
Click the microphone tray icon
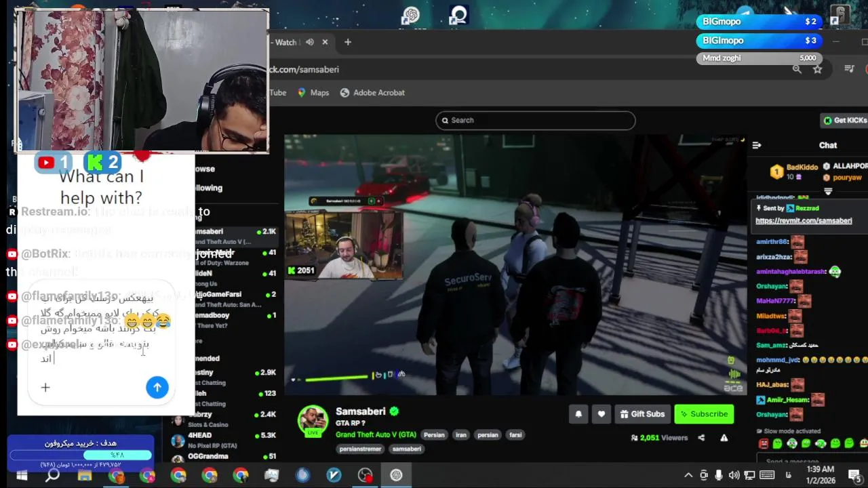(x=719, y=475)
